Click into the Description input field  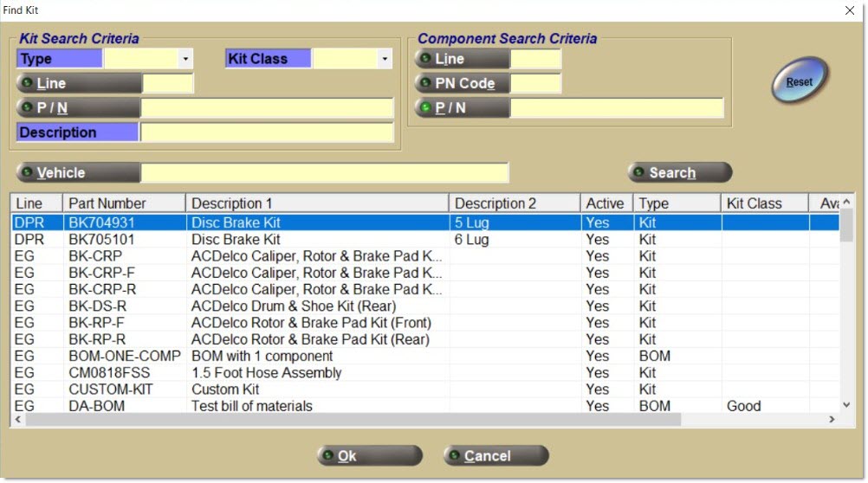pyautogui.click(x=267, y=133)
